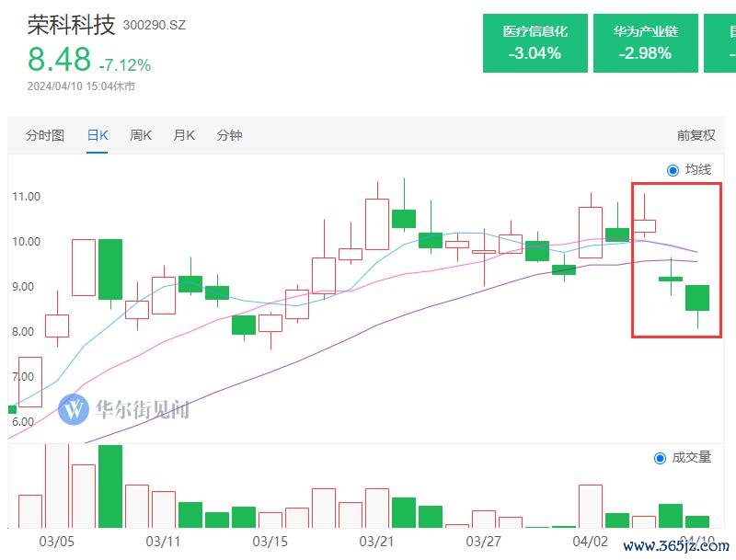Click 华为产业链 sector card
The image size is (736, 560).
(x=645, y=43)
